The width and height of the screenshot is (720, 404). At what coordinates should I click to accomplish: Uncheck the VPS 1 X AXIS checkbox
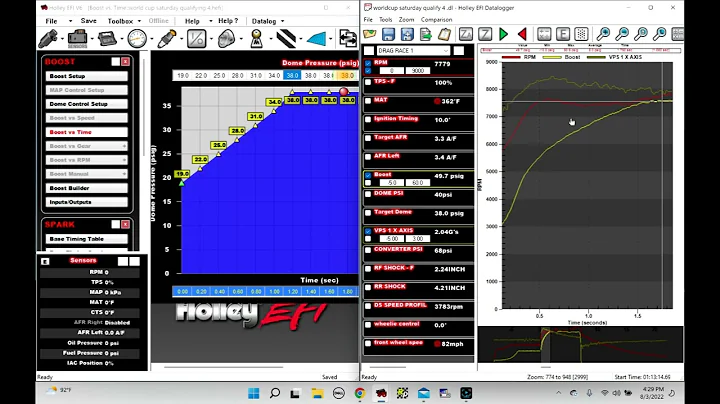pos(368,231)
